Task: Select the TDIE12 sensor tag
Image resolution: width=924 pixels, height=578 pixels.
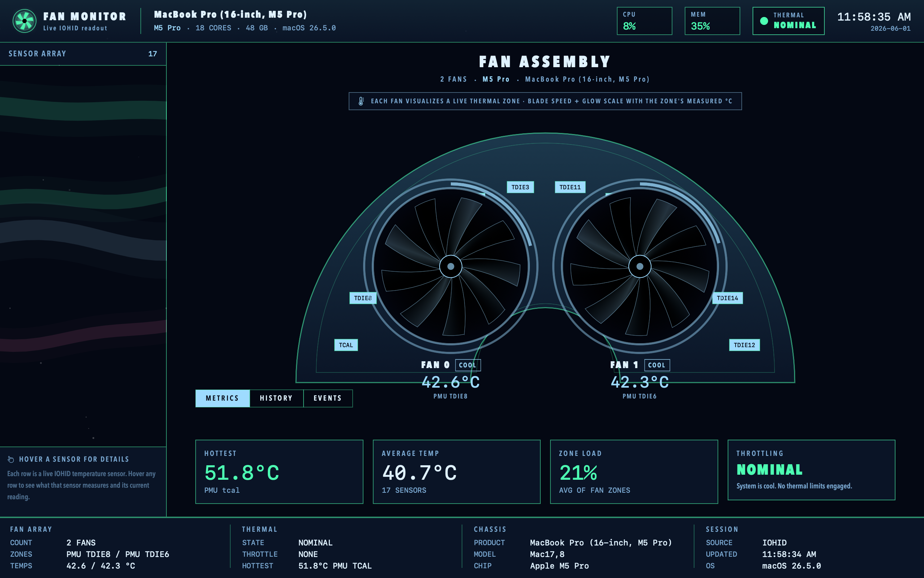Action: click(744, 345)
